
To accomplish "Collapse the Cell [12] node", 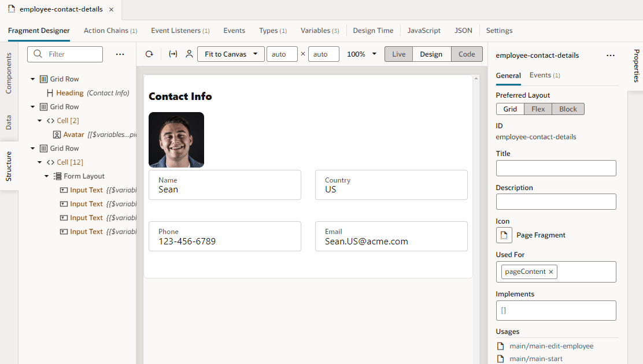I will pos(40,162).
